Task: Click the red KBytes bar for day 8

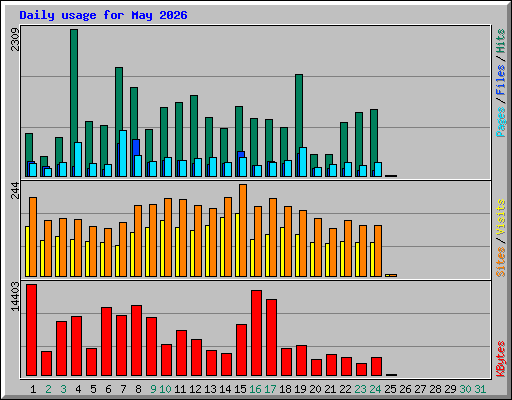Action: click(137, 340)
